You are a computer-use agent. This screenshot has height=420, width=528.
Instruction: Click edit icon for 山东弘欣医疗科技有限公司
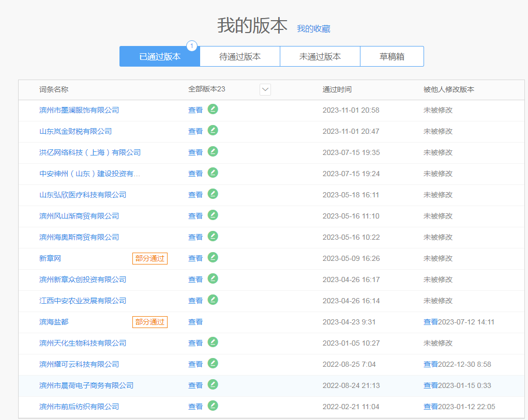[213, 194]
